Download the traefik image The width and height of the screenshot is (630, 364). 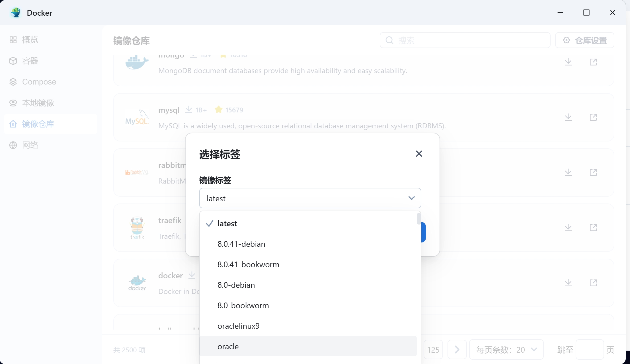coord(568,227)
